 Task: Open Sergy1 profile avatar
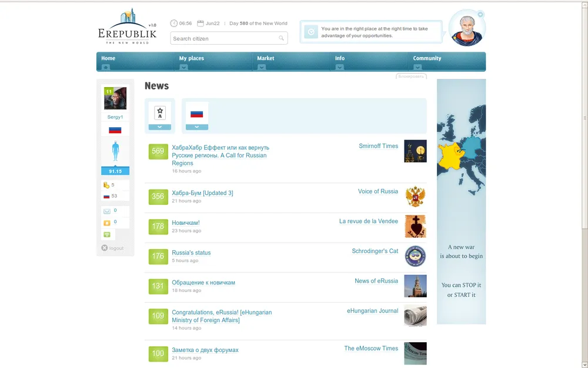115,98
